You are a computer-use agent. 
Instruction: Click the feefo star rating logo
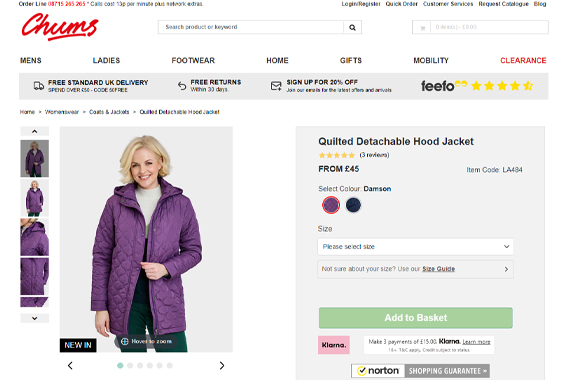click(477, 86)
